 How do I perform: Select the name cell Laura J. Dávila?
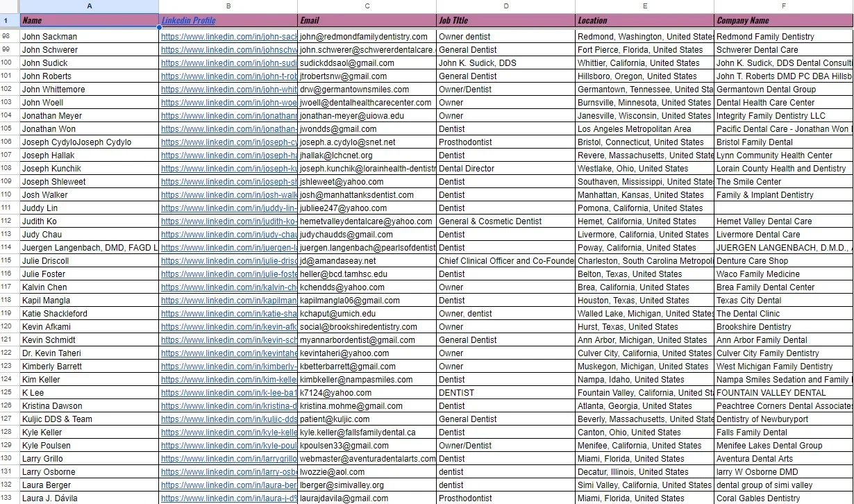[89, 498]
